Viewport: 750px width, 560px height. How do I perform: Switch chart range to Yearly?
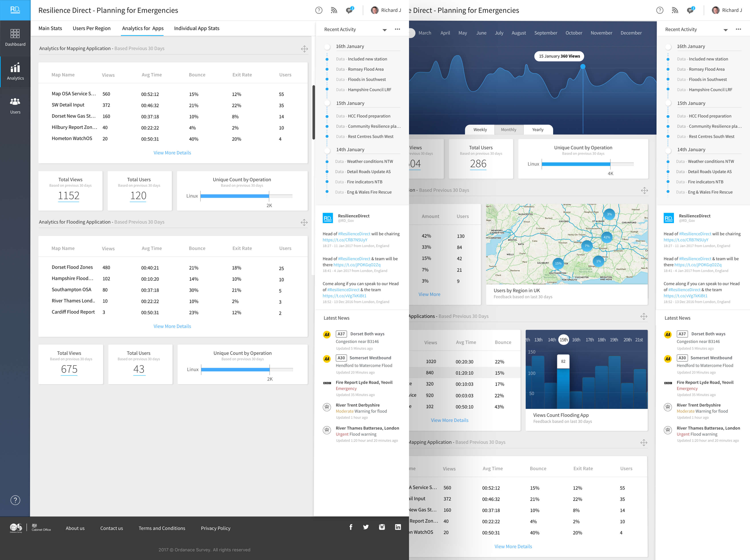pyautogui.click(x=537, y=130)
